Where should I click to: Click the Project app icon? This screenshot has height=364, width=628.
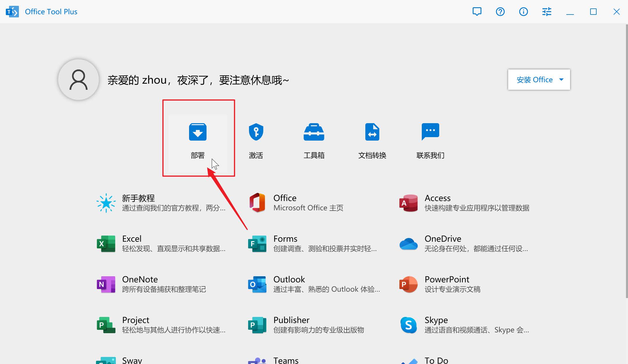coord(106,325)
